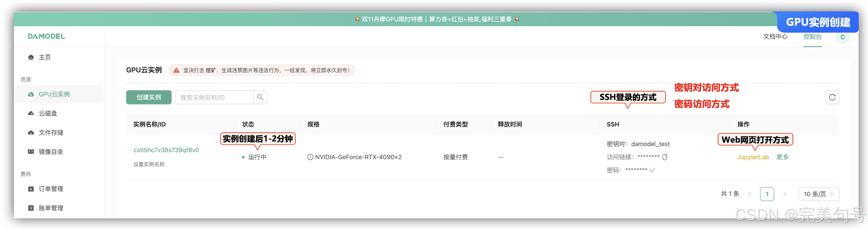Click the 创建实例 button
868x229 pixels.
149,97
